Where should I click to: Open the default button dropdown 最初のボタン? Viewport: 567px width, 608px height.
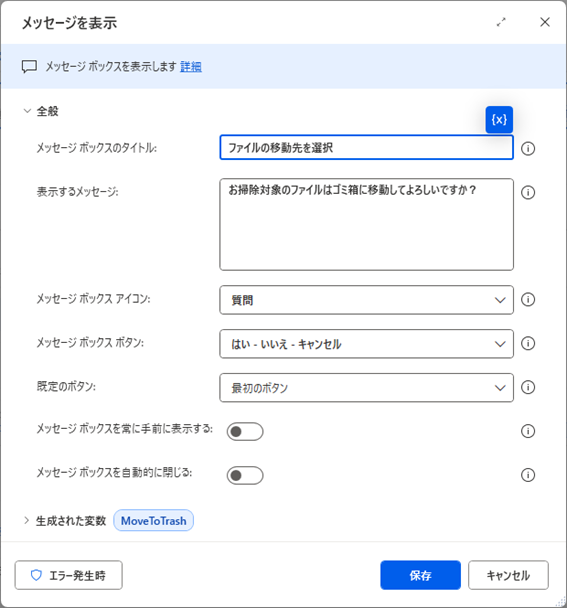[366, 388]
